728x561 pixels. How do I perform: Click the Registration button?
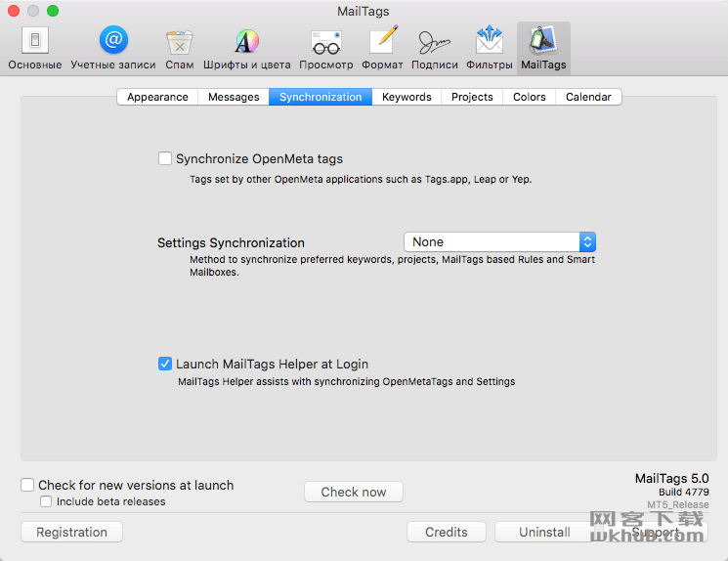[71, 532]
